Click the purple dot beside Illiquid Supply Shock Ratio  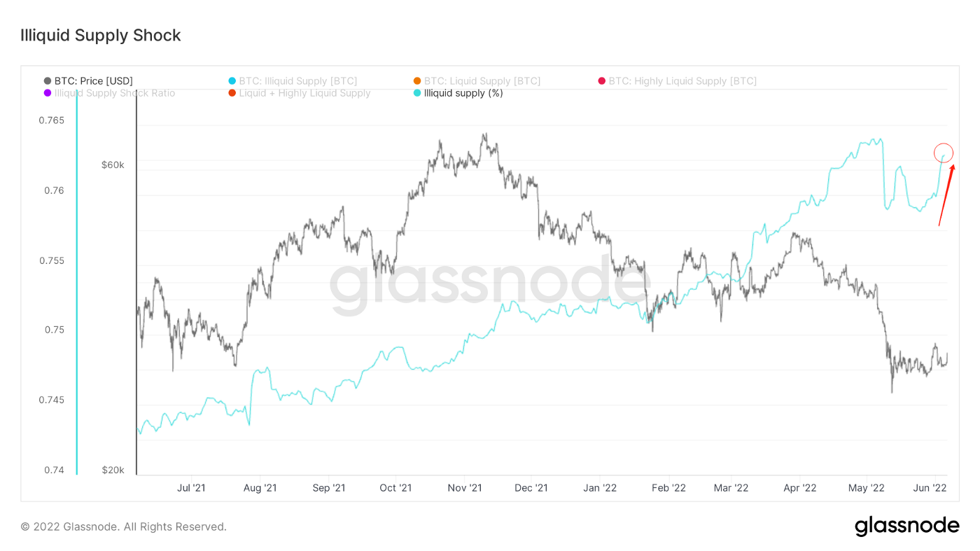[48, 93]
